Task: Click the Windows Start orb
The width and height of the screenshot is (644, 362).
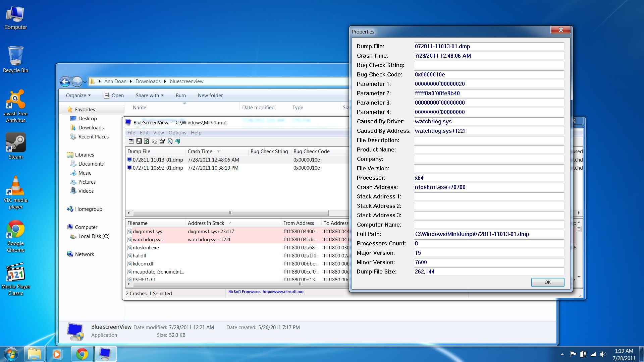Action: point(11,354)
